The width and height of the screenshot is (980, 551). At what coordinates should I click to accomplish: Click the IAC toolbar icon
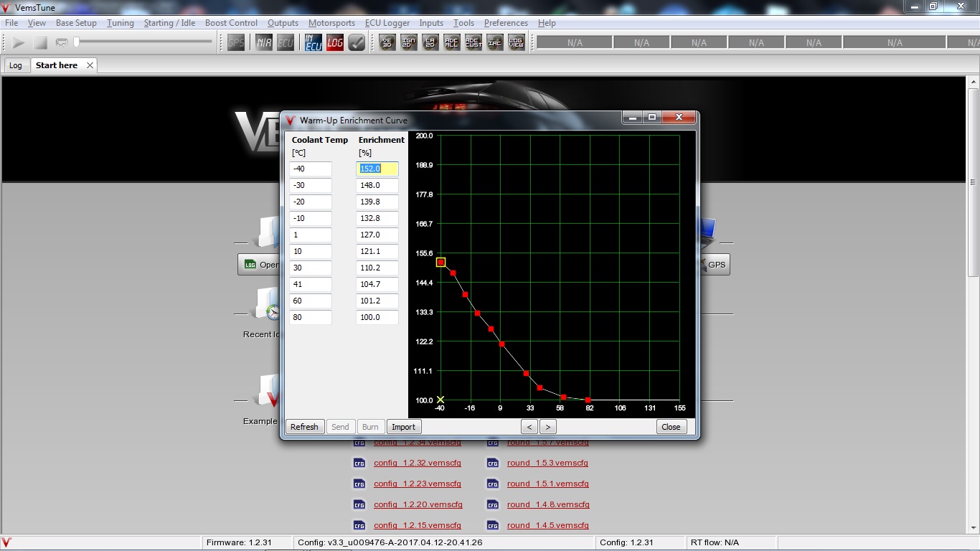[495, 42]
